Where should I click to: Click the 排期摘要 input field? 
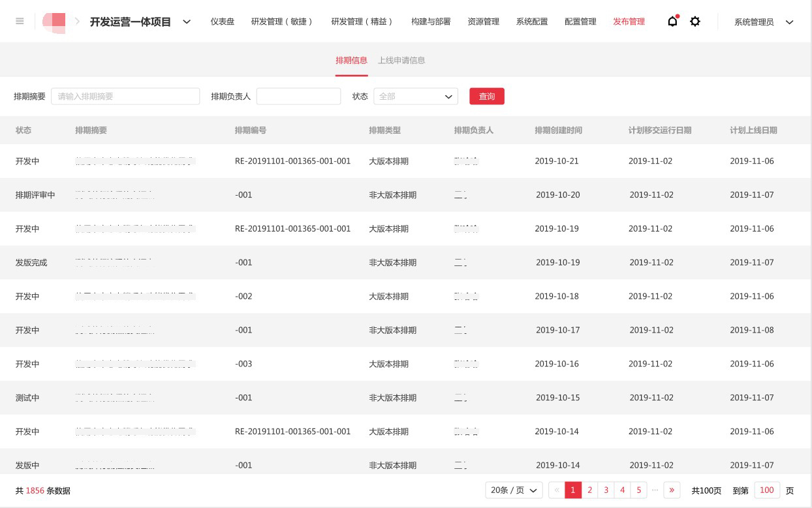coord(125,96)
